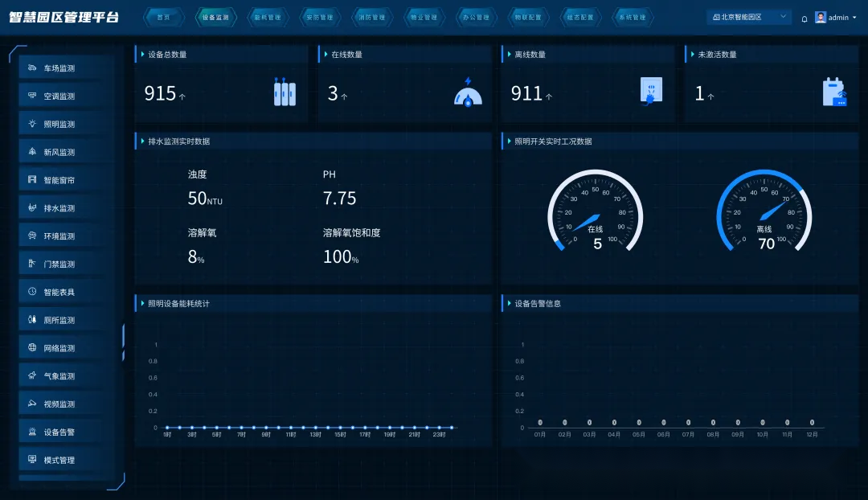Click the total devices cylinder icon
Image resolution: width=868 pixels, height=500 pixels.
[285, 94]
